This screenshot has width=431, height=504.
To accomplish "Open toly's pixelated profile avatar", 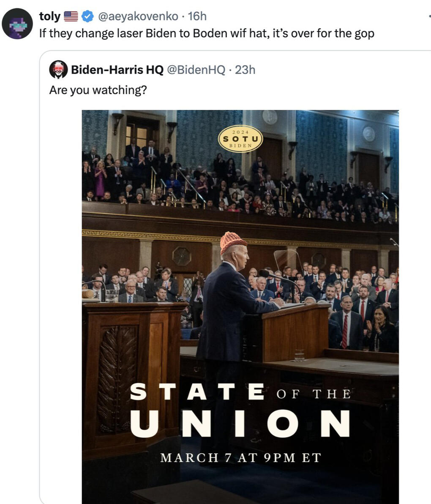I will point(17,24).
